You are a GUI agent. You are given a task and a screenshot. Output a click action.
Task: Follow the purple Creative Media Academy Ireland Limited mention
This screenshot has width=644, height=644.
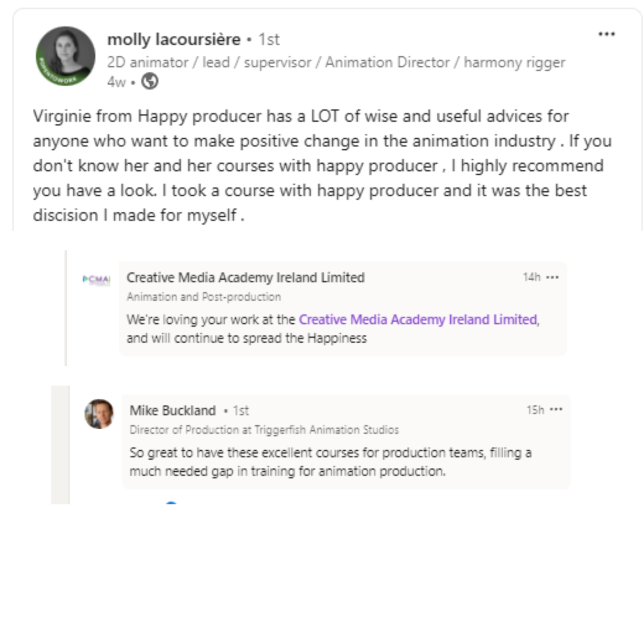tap(419, 319)
